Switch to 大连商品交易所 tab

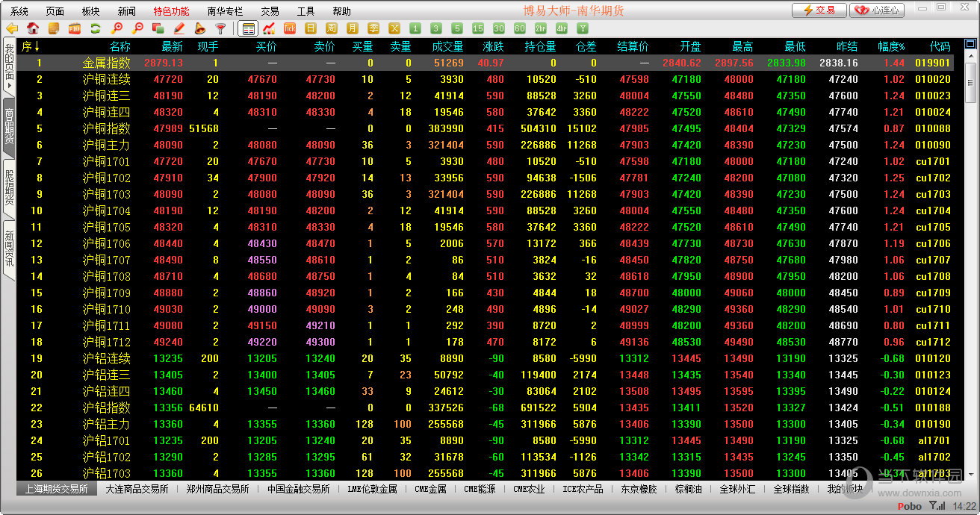137,489
